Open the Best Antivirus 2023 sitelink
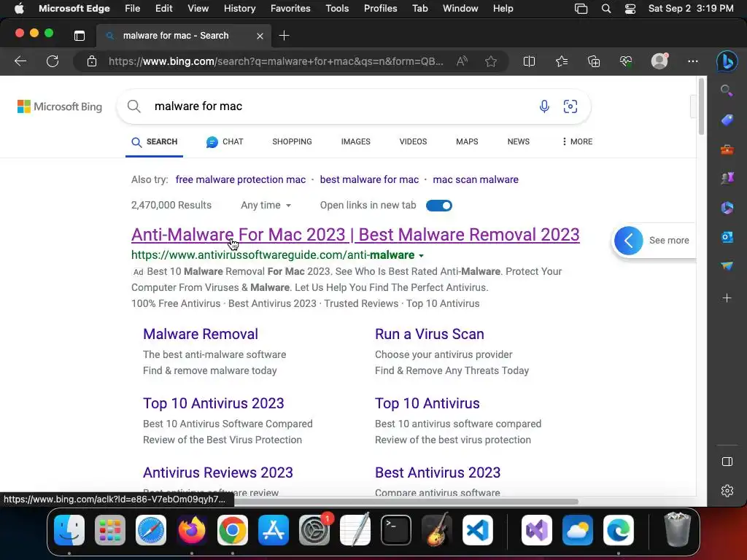747x560 pixels. pos(438,472)
